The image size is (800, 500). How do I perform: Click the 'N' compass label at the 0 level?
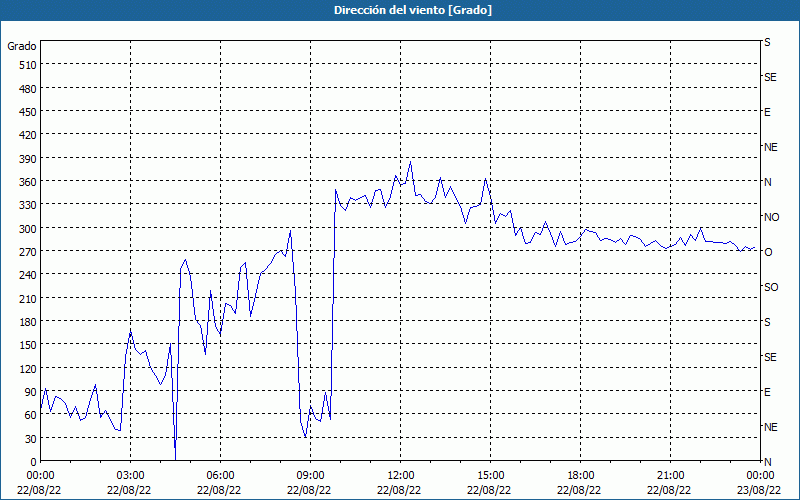[x=767, y=462]
